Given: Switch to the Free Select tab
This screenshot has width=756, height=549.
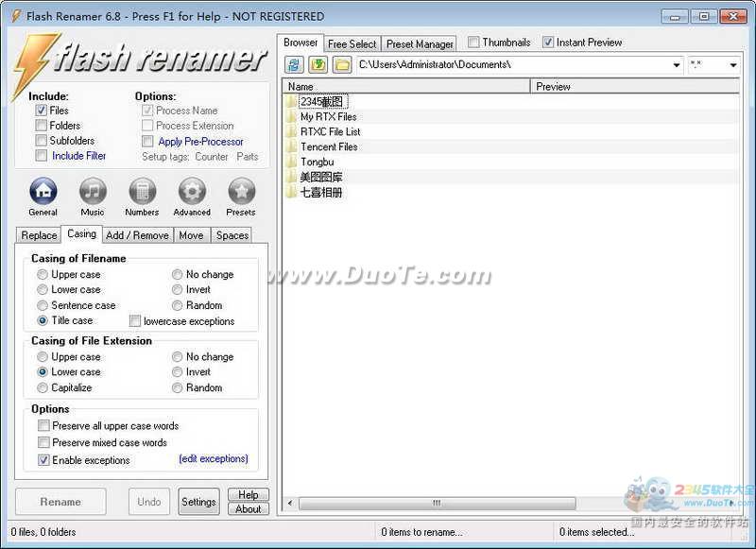Looking at the screenshot, I should coord(352,43).
